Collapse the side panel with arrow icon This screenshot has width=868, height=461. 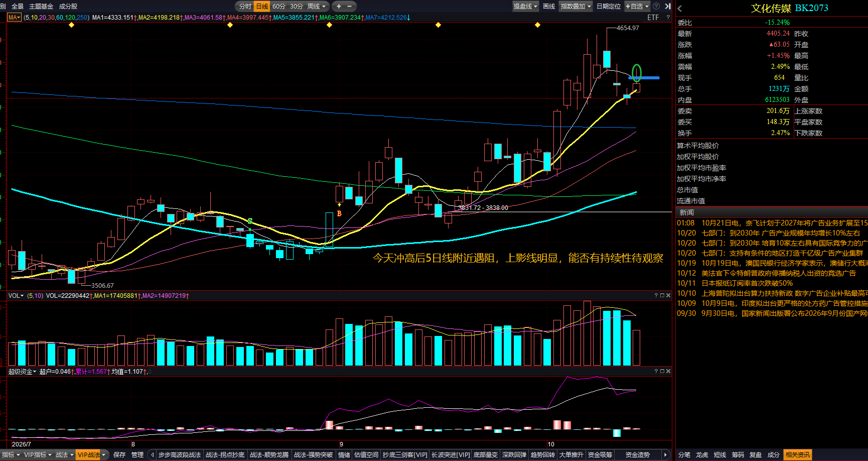click(667, 7)
